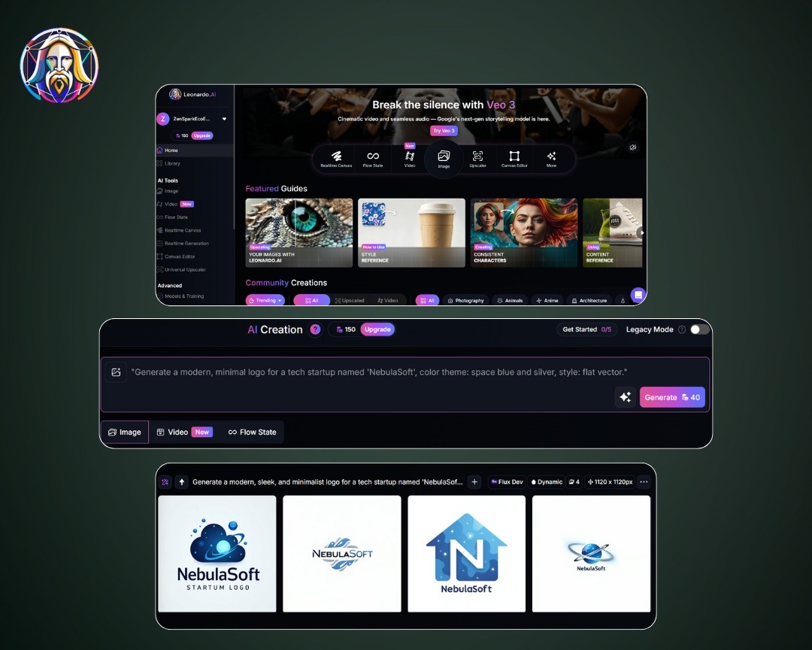Click the image upload icon in prompt box
The image size is (812, 650).
click(116, 372)
